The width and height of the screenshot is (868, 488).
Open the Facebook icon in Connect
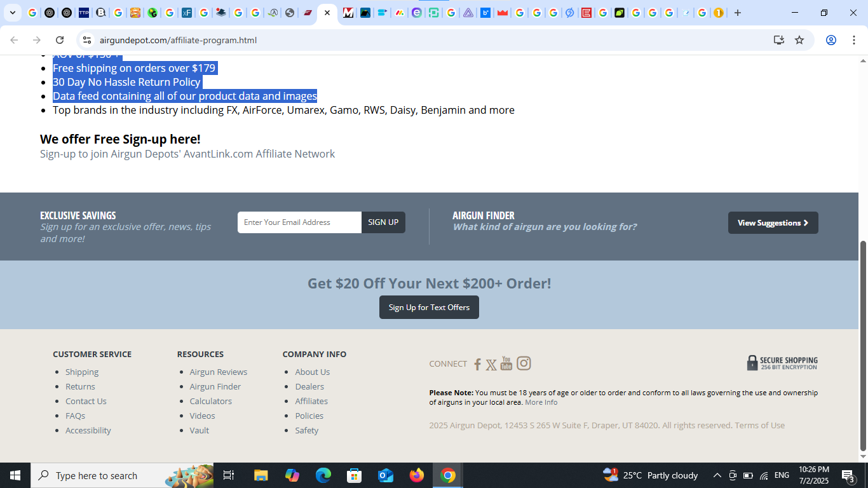pos(477,364)
